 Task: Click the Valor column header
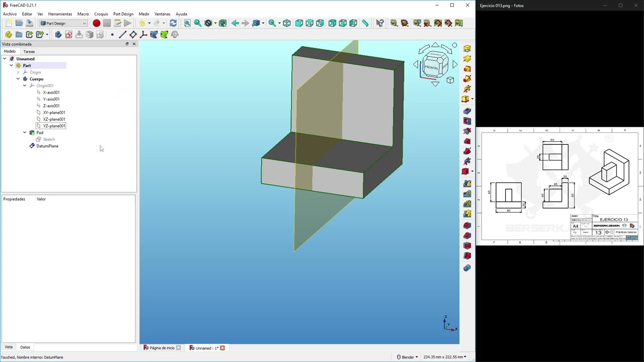[x=41, y=199]
